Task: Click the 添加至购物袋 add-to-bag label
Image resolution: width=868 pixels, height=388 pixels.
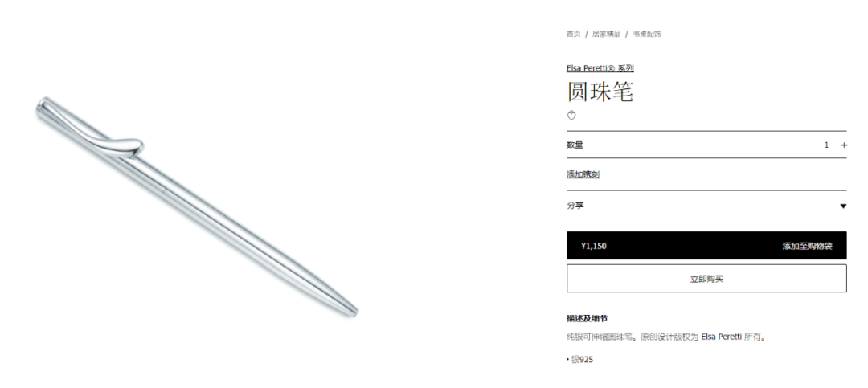Action: [807, 246]
